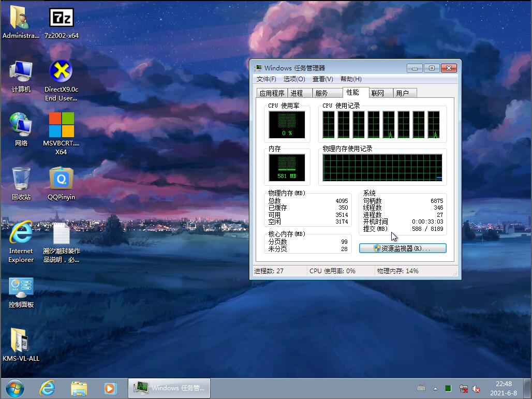The image size is (532, 399).
Task: Switch to the 联网 tab
Action: coord(378,93)
